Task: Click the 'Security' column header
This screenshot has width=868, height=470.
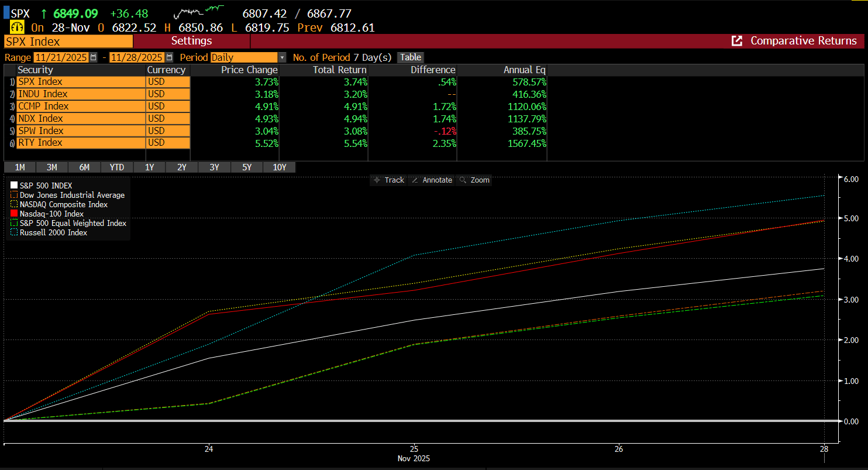Action: pos(35,70)
